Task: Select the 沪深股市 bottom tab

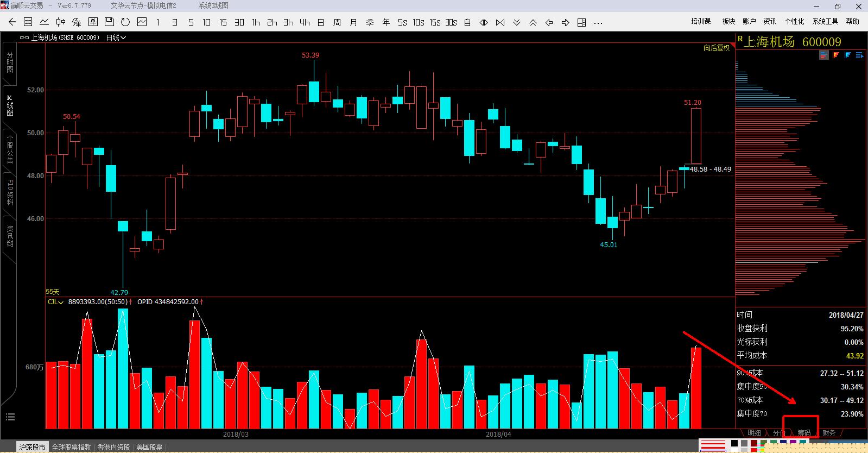Action: (33, 447)
